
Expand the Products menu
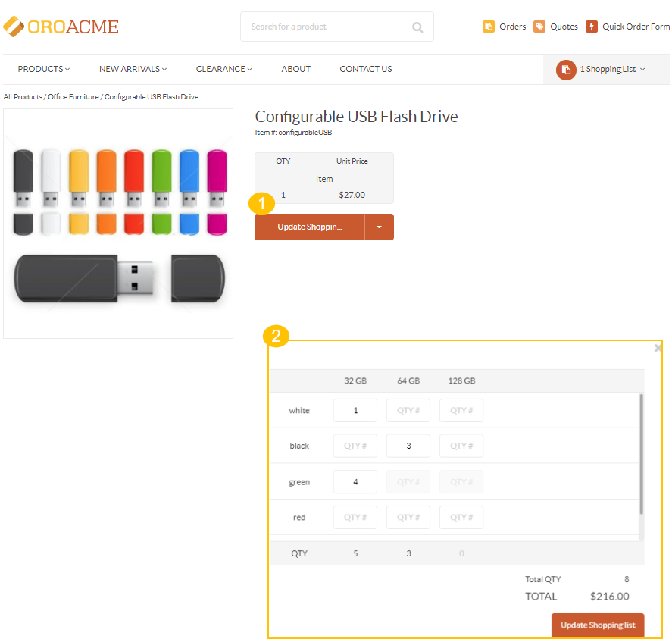click(x=44, y=69)
